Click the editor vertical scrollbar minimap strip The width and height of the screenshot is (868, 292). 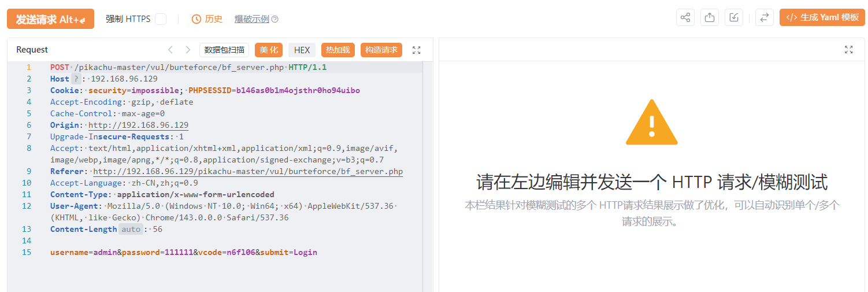pyautogui.click(x=428, y=176)
